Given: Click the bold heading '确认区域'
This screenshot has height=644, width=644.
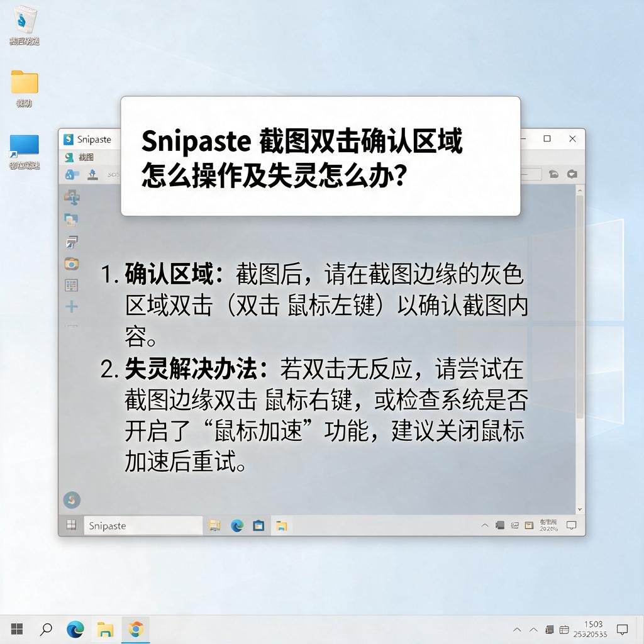Looking at the screenshot, I should click(169, 274).
